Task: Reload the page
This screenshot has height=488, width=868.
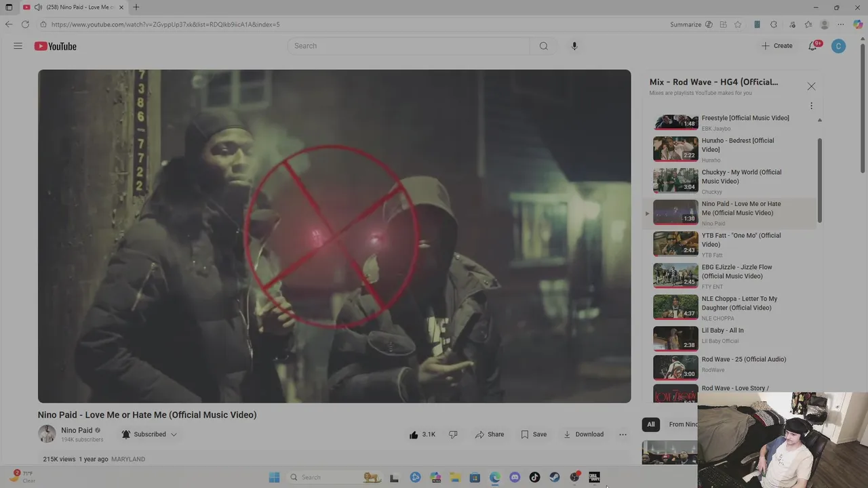Action: [25, 24]
